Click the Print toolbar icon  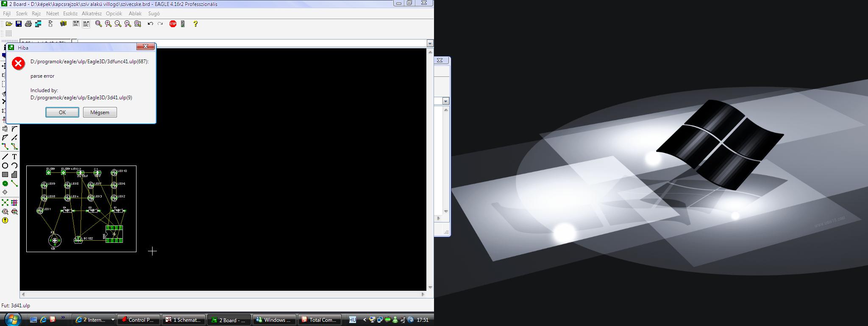28,24
